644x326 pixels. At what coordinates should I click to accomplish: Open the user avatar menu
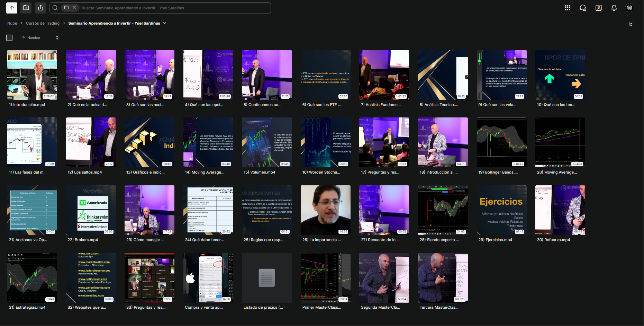click(x=629, y=8)
